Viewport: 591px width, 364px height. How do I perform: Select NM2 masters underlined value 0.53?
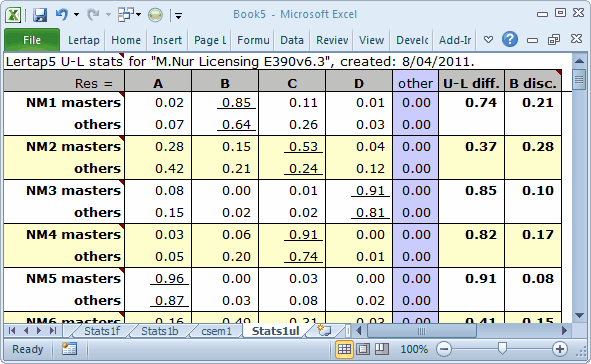click(x=292, y=147)
